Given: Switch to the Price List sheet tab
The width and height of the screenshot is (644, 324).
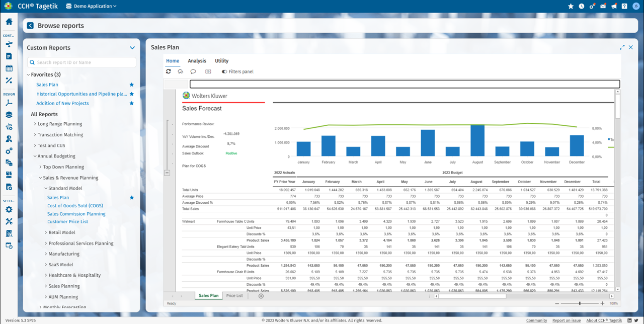Looking at the screenshot, I should pos(234,296).
